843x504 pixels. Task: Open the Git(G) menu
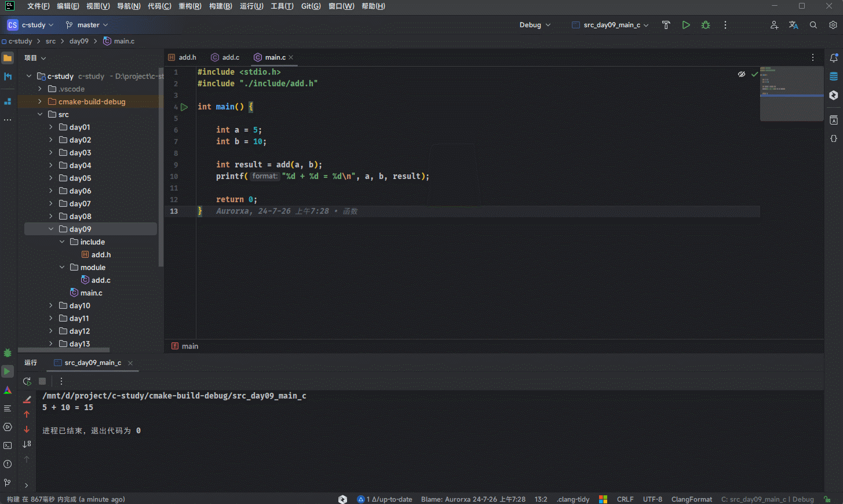coord(311,6)
